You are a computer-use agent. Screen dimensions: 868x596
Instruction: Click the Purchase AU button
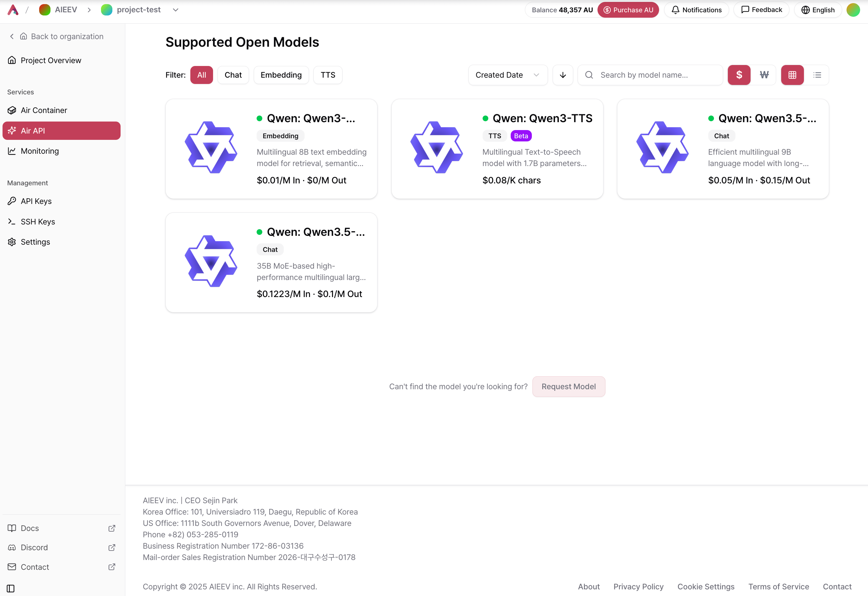628,10
